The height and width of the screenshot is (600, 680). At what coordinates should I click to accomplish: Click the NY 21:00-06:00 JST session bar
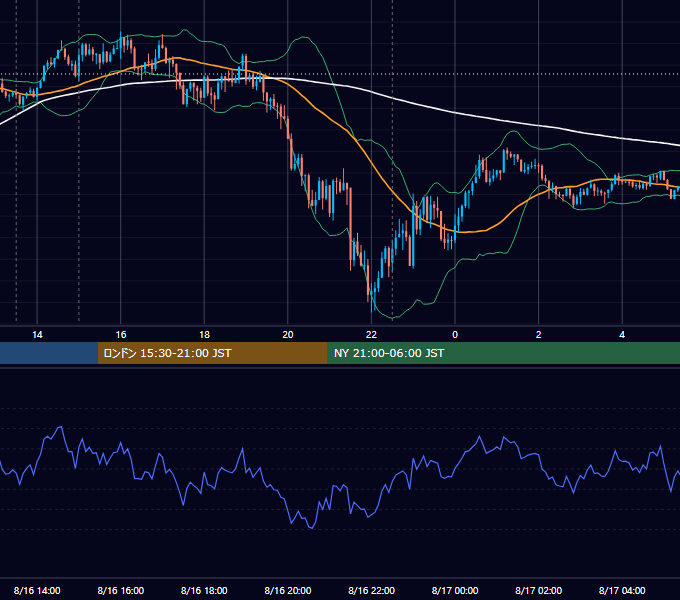(x=503, y=353)
